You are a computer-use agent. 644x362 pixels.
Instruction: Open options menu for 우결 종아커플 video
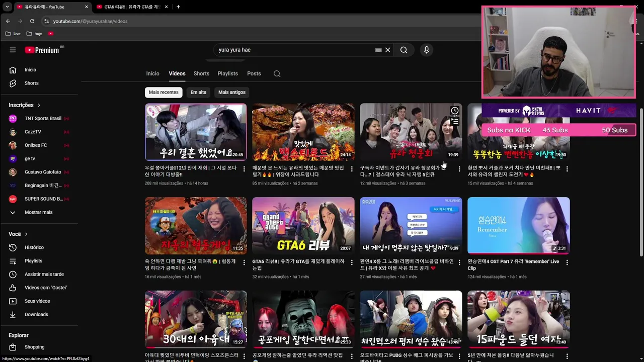tap(244, 169)
